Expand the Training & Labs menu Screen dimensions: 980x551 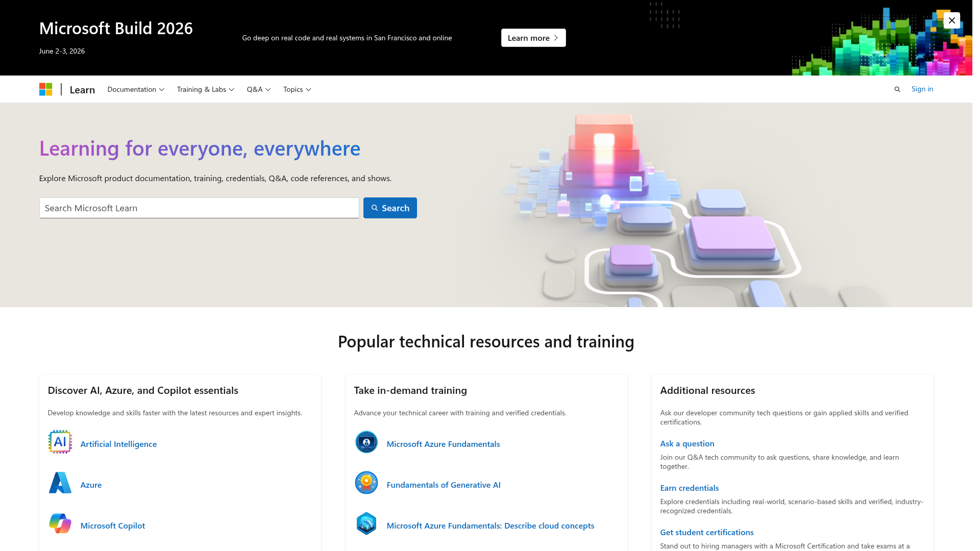click(205, 89)
